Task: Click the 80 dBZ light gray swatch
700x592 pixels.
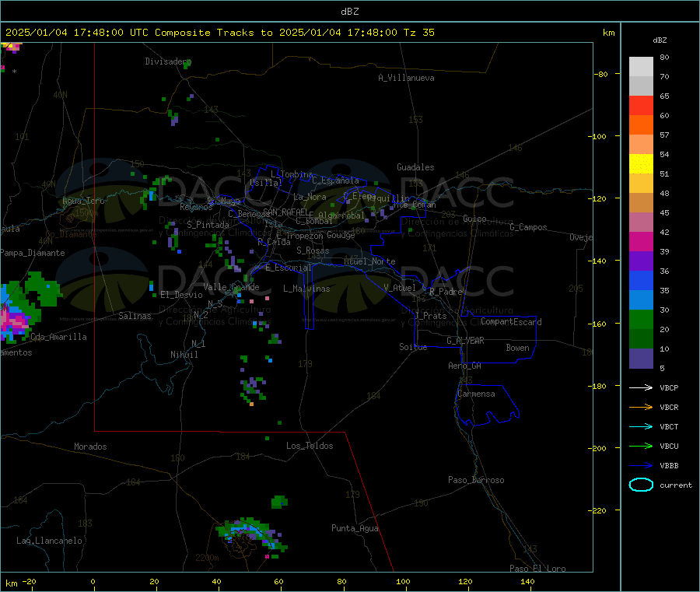Action: pyautogui.click(x=641, y=67)
